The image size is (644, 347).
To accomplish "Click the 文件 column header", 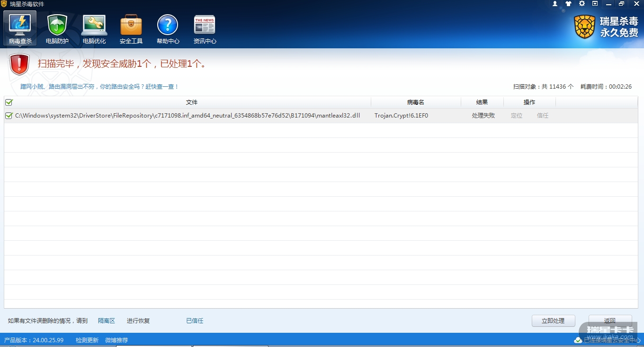I will pos(192,102).
